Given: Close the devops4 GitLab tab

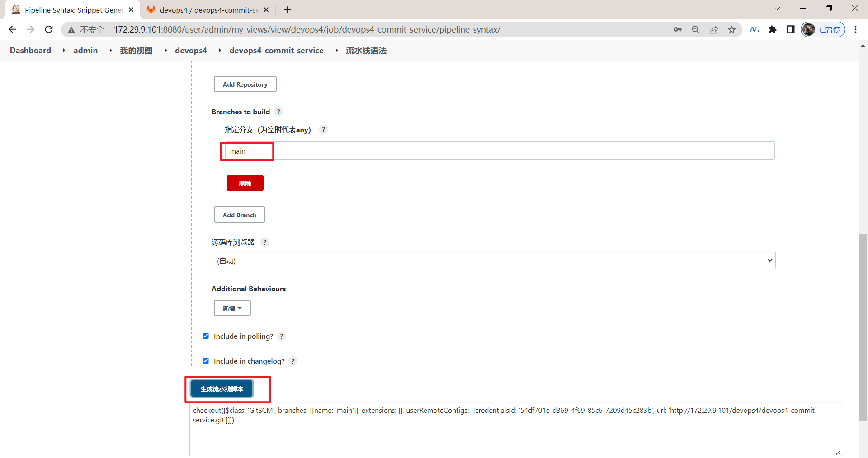Looking at the screenshot, I should pos(266,9).
